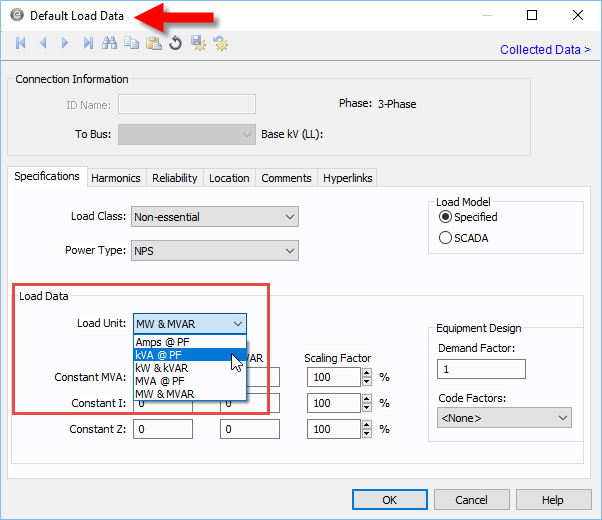Image resolution: width=602 pixels, height=520 pixels.
Task: Open the Collected Data link
Action: tap(545, 50)
